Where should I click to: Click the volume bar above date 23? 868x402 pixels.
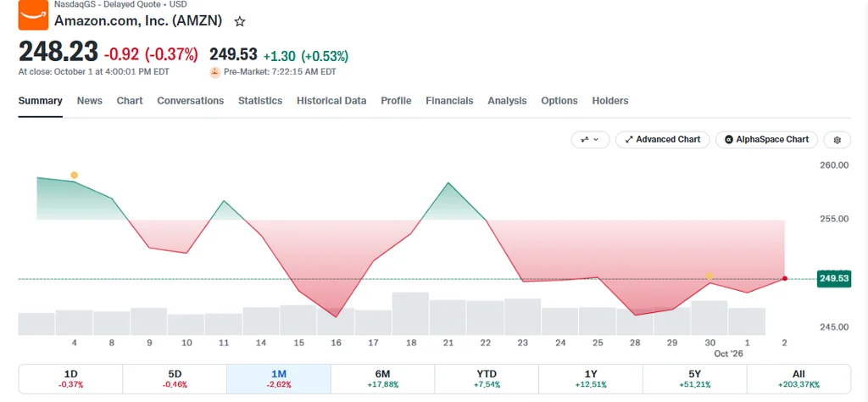click(522, 316)
